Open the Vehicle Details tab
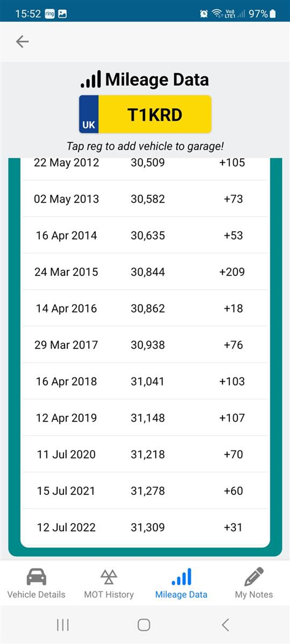The height and width of the screenshot is (644, 290). (36, 583)
